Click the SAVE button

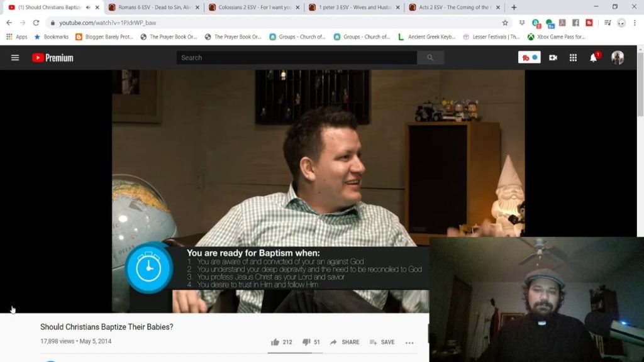tap(382, 342)
